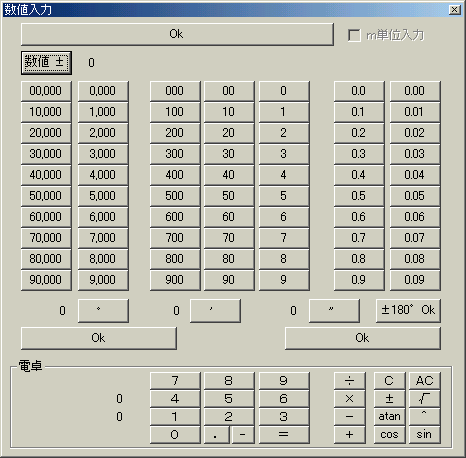Enable the m単位入力 checkbox
This screenshot has height=458, width=466.
(x=354, y=35)
